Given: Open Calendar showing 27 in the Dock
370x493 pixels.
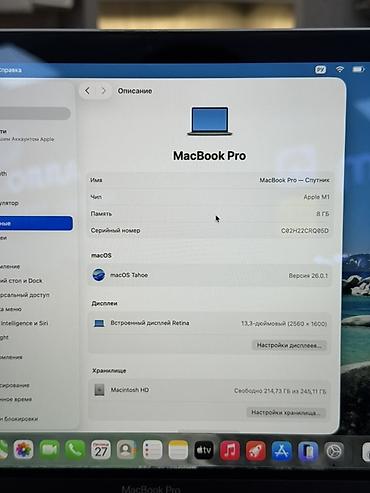Looking at the screenshot, I should tap(101, 450).
